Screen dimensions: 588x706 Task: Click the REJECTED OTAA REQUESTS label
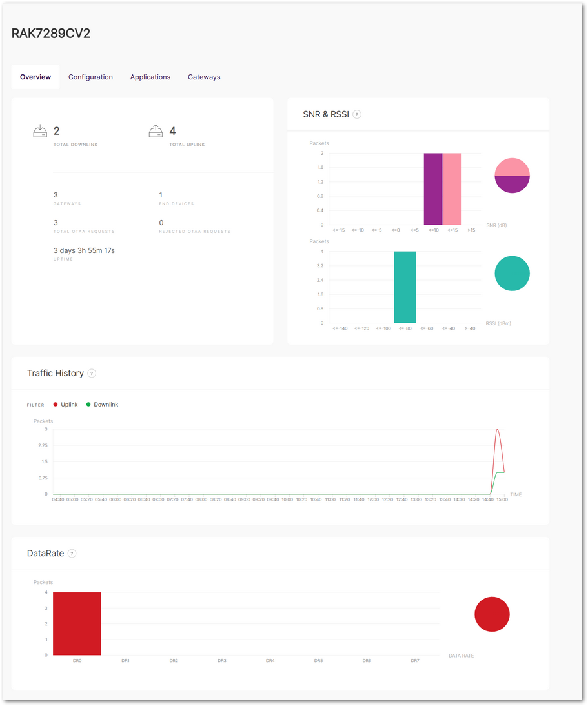(194, 232)
